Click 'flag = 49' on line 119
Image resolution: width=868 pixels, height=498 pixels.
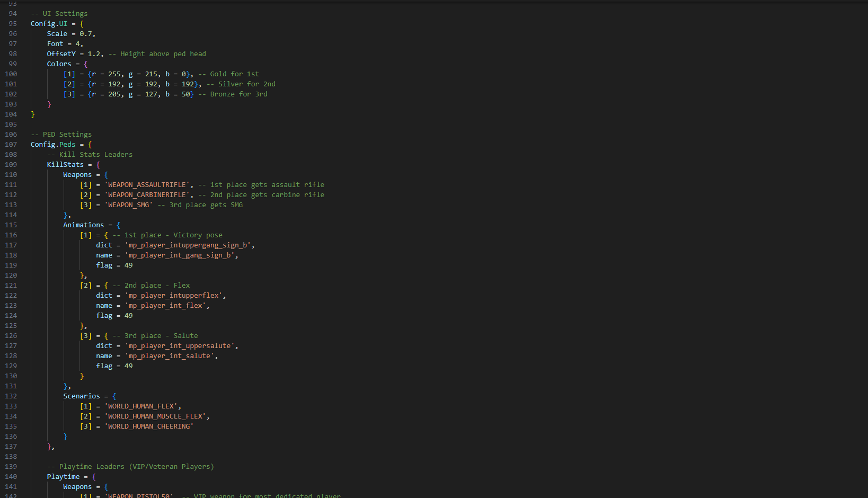point(114,265)
